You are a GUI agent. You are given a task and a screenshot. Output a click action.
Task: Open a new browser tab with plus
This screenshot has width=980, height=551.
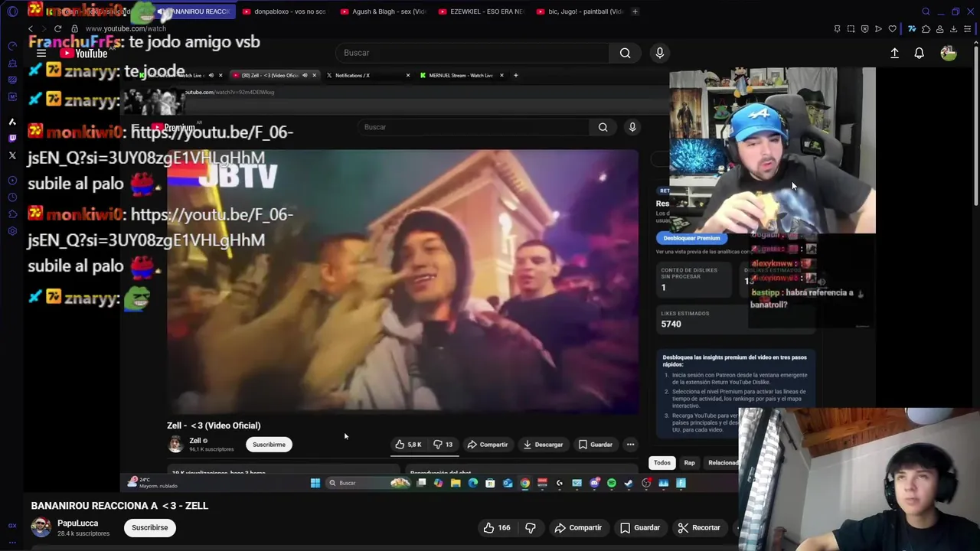635,11
